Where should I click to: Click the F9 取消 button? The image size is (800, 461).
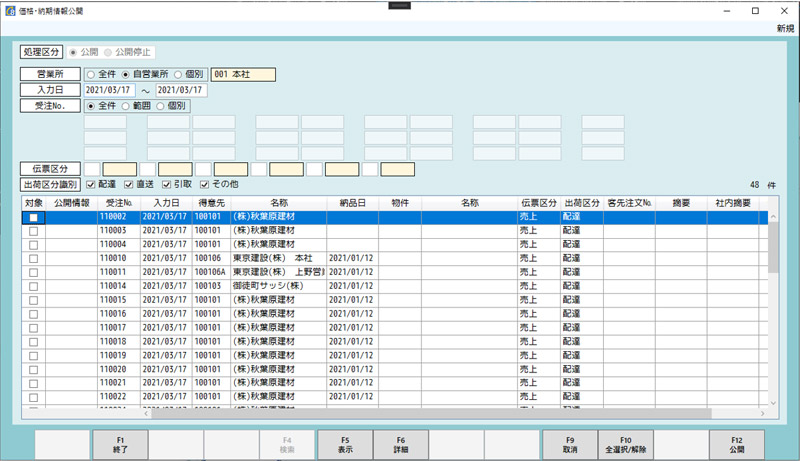pos(570,445)
